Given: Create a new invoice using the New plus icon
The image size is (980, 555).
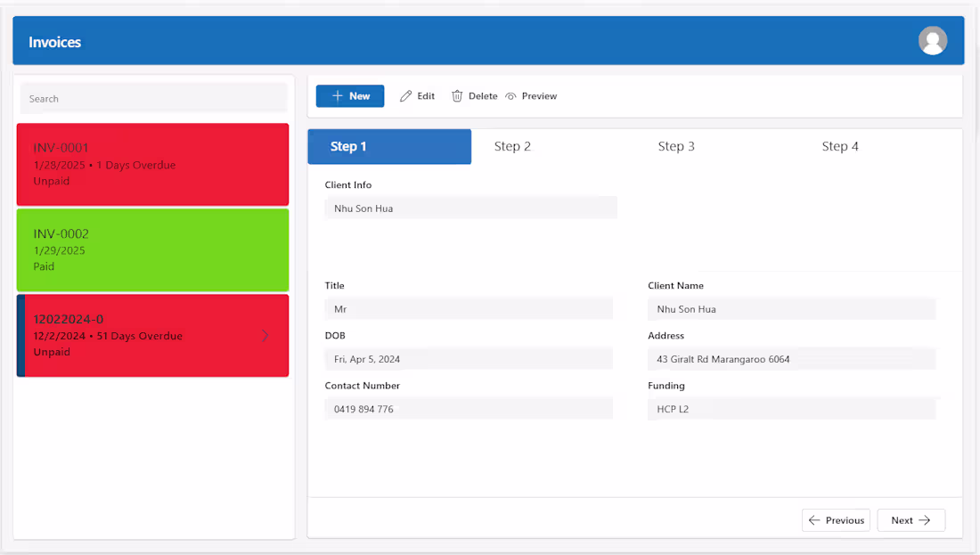Looking at the screenshot, I should 336,95.
